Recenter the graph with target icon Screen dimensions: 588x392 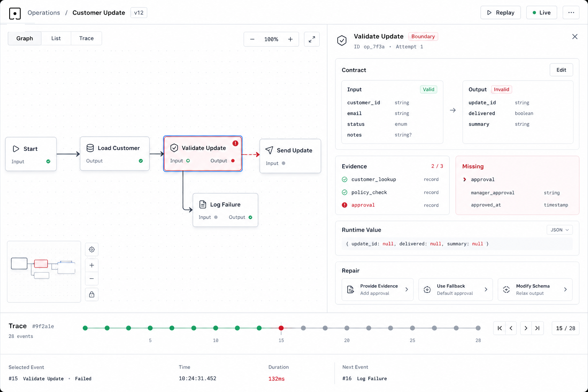coord(92,250)
